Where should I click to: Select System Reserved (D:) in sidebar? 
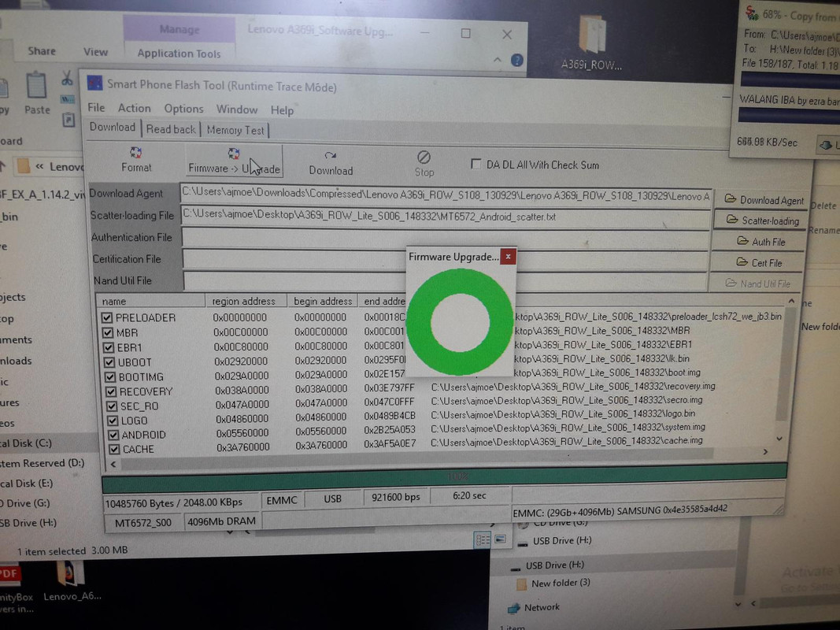42,463
